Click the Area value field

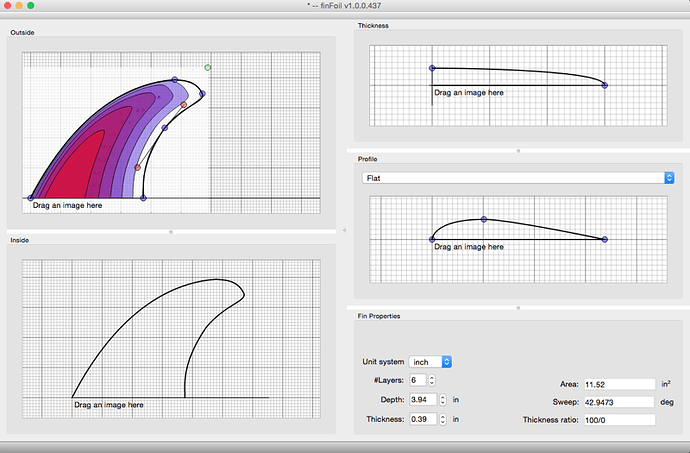pyautogui.click(x=620, y=384)
